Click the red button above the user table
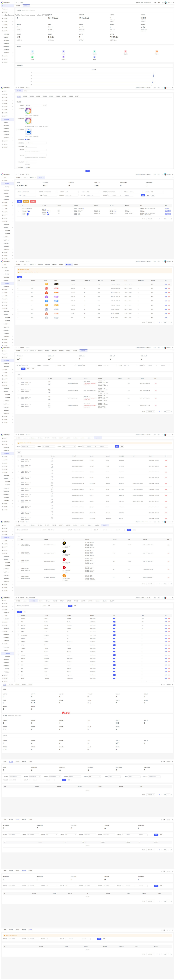The height and width of the screenshot is (980, 175). pos(33,201)
